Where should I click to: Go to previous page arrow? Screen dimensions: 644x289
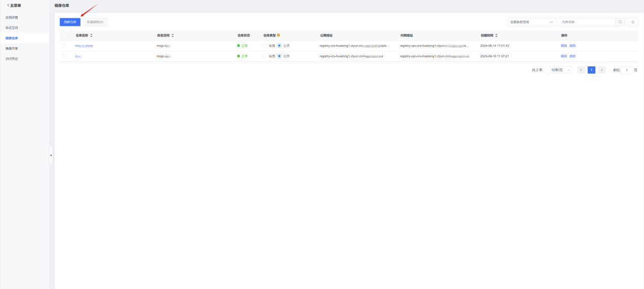582,70
